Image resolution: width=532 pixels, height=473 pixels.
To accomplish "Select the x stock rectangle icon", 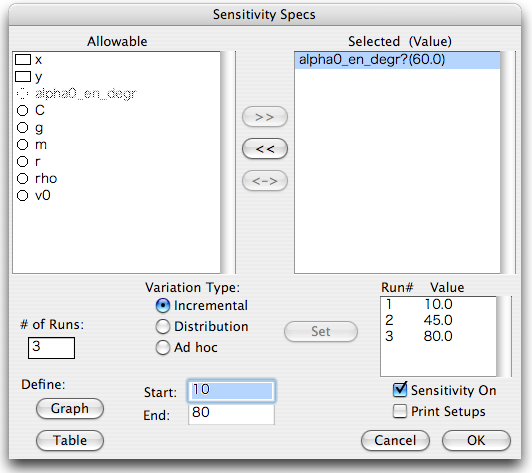I will 23,60.
